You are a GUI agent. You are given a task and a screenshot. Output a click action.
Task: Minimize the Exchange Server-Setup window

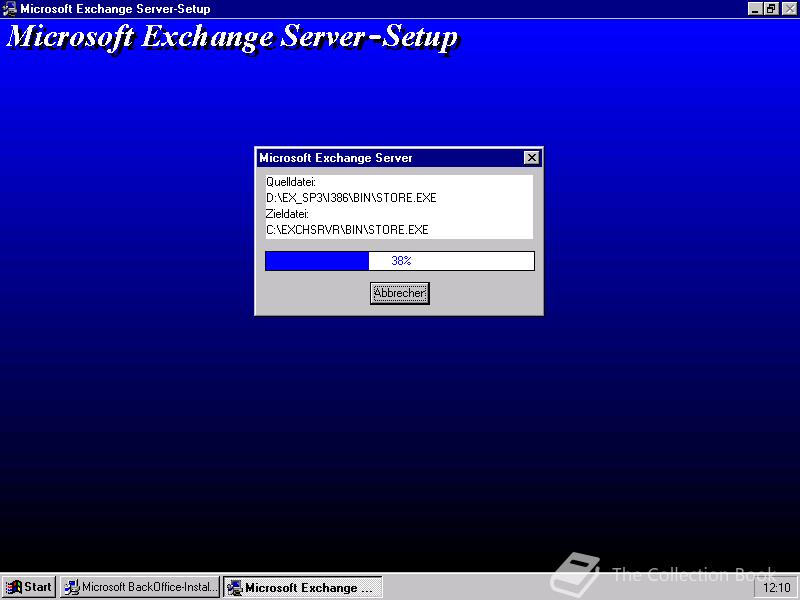pyautogui.click(x=756, y=9)
